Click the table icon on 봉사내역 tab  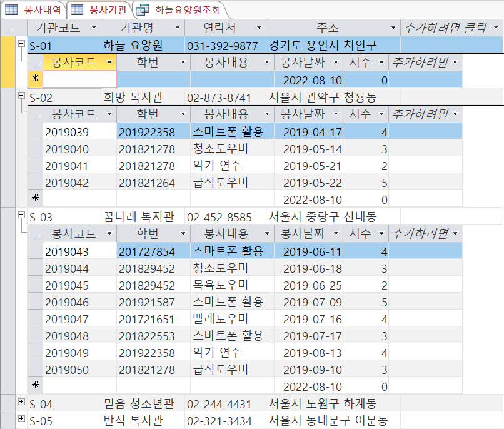(x=12, y=9)
